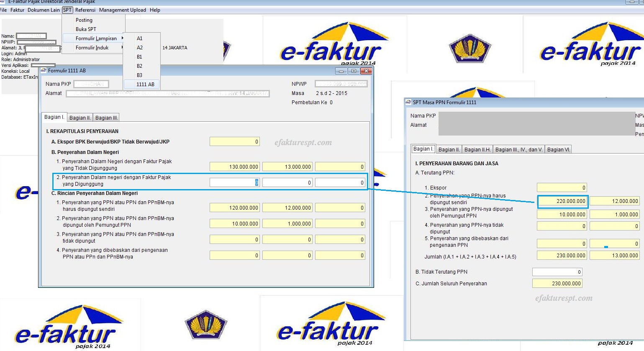644x351 pixels.
Task: Open the Help menu
Action: (x=155, y=10)
